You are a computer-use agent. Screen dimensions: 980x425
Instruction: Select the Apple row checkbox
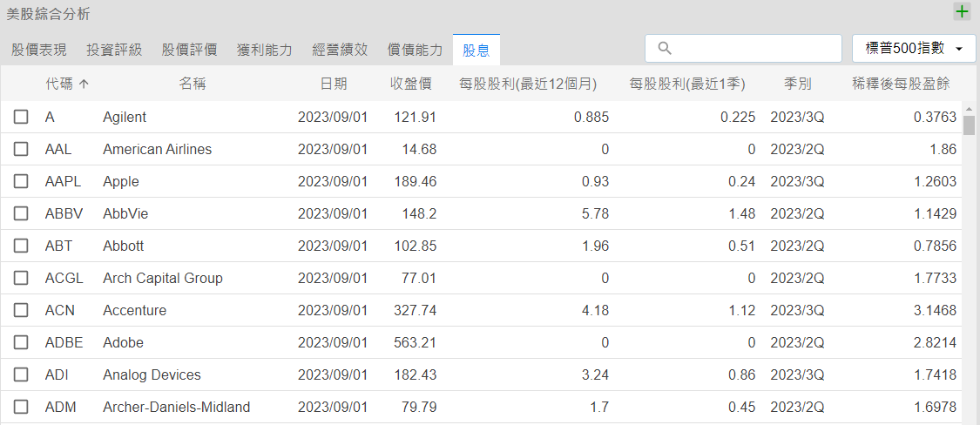click(x=21, y=181)
